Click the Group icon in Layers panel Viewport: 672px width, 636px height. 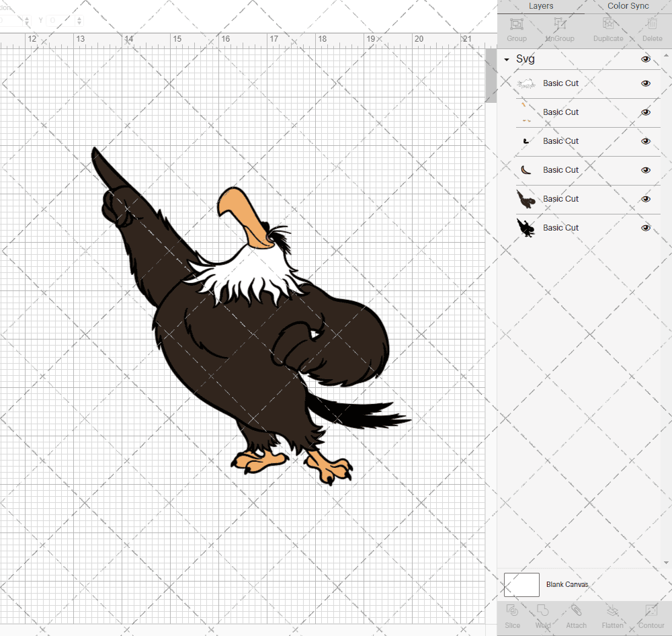516,24
